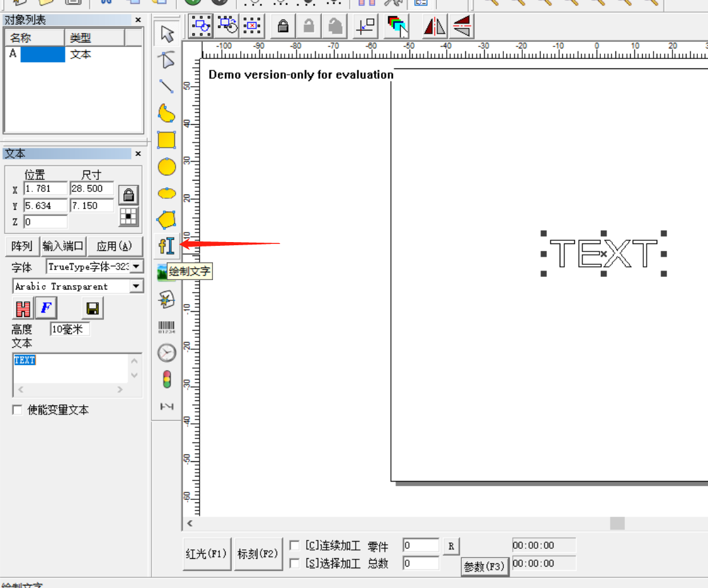
Task: Choose the node edit tool
Action: [167, 60]
